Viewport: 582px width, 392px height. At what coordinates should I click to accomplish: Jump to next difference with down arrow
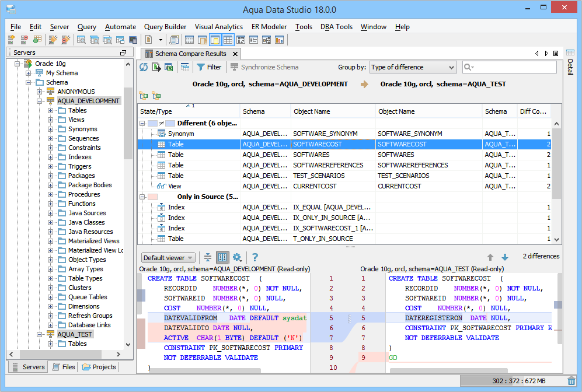pyautogui.click(x=504, y=257)
